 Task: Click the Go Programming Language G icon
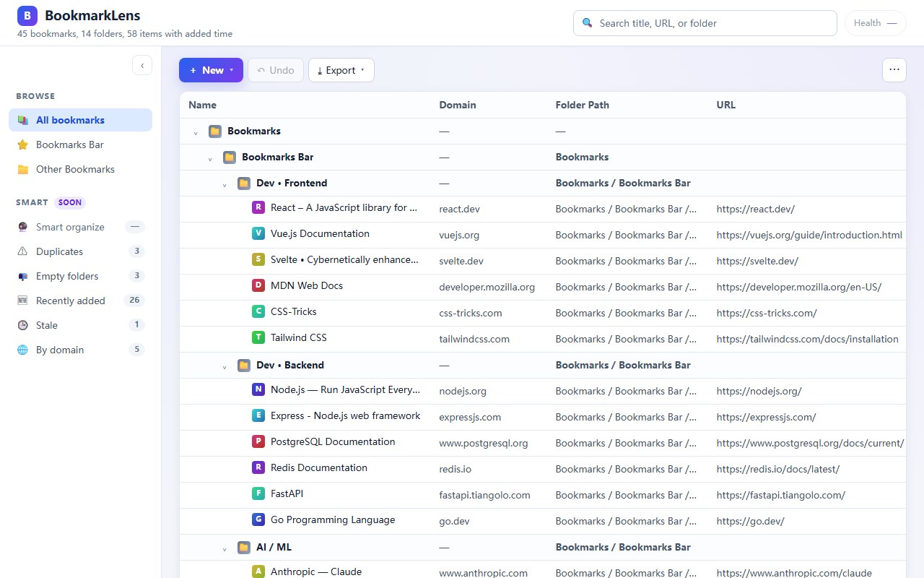click(x=258, y=520)
